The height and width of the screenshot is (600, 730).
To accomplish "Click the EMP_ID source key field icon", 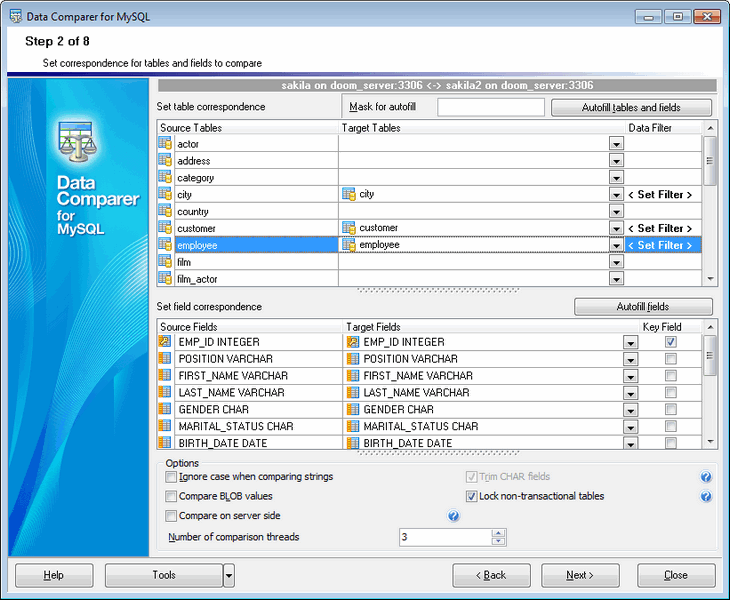I will pyautogui.click(x=165, y=342).
